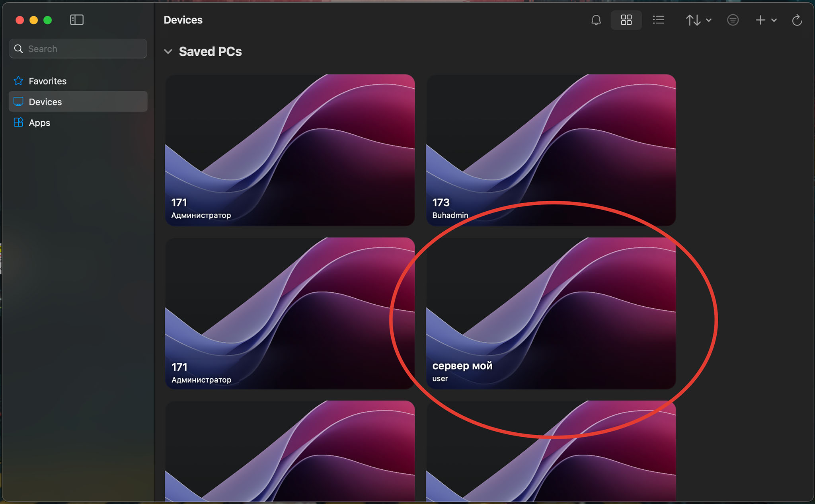Click the Search field
This screenshot has height=504, width=815.
click(x=78, y=49)
